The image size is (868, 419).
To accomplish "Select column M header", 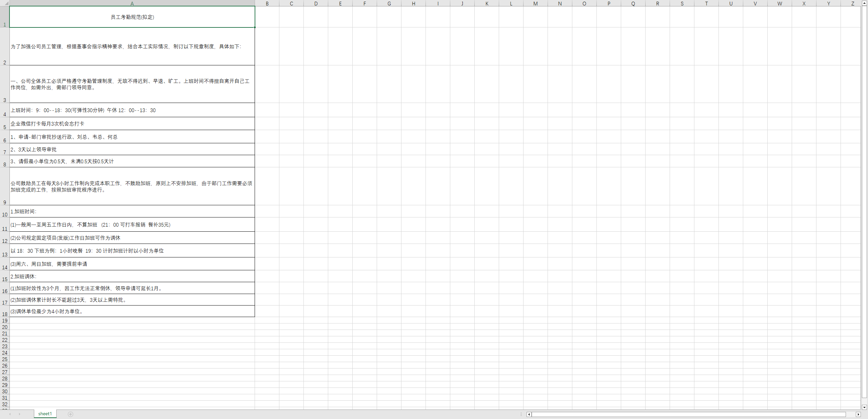I will [535, 3].
